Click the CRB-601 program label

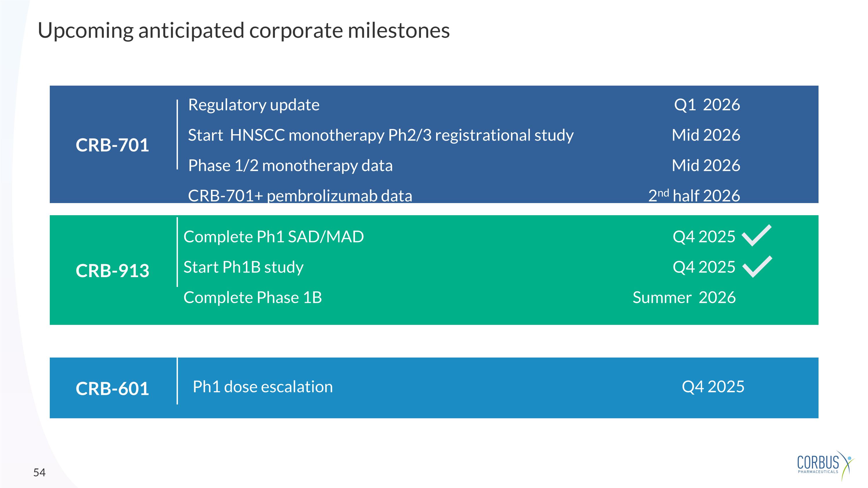point(112,388)
